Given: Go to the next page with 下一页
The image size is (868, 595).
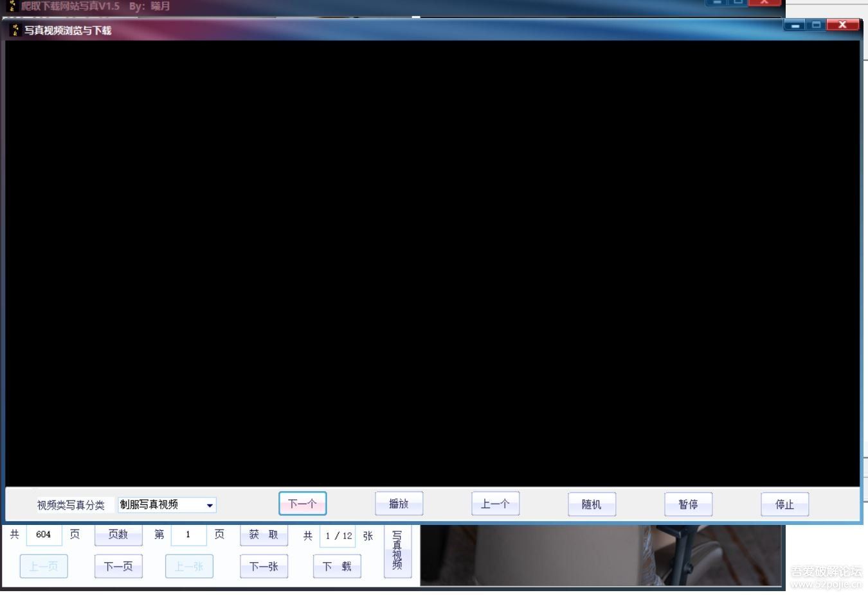Looking at the screenshot, I should tap(118, 566).
